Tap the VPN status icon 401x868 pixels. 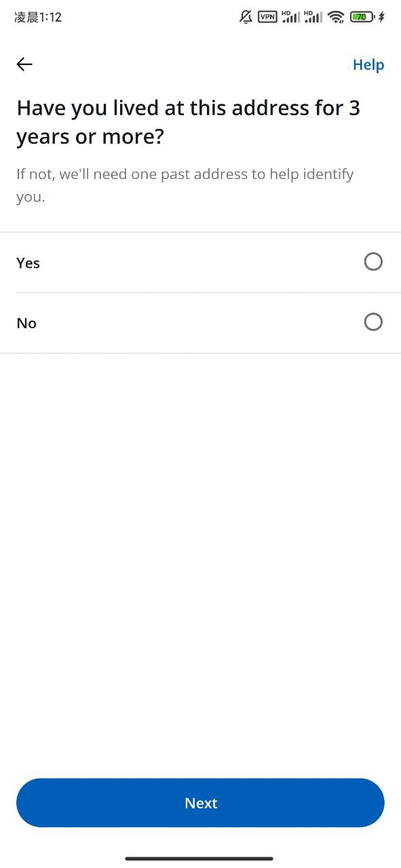[267, 17]
